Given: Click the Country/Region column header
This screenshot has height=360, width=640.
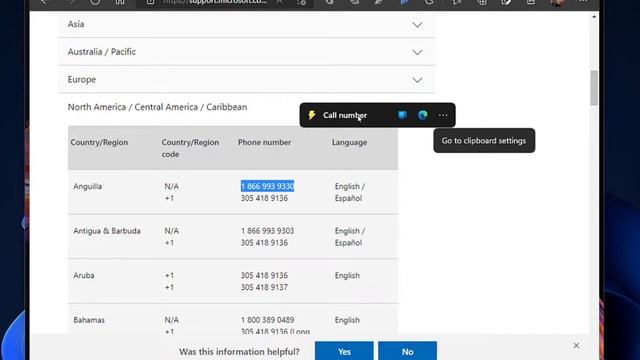Looking at the screenshot, I should [99, 142].
